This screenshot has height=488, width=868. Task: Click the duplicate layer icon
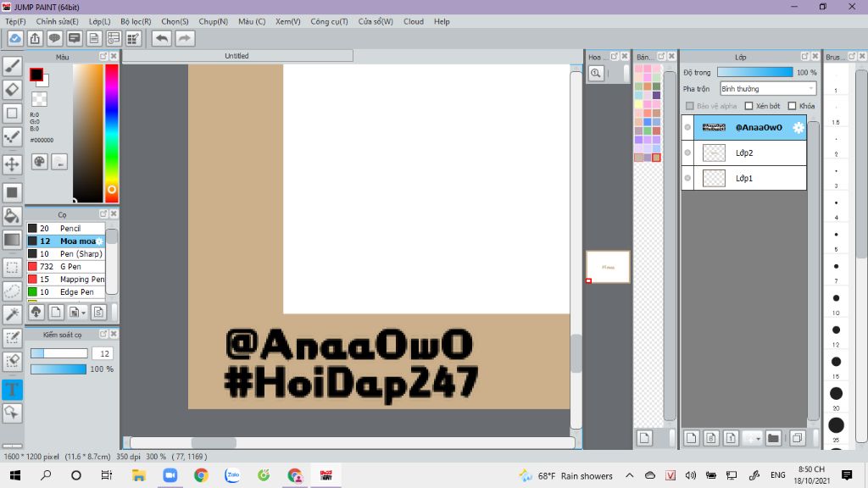(797, 438)
